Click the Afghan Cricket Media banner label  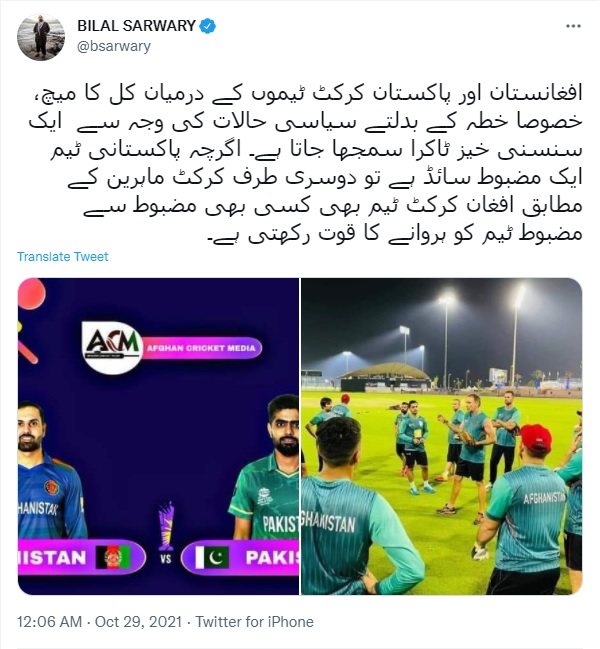(201, 348)
